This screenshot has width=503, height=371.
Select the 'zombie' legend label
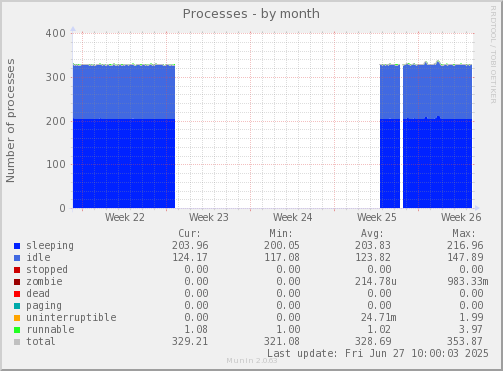point(44,281)
